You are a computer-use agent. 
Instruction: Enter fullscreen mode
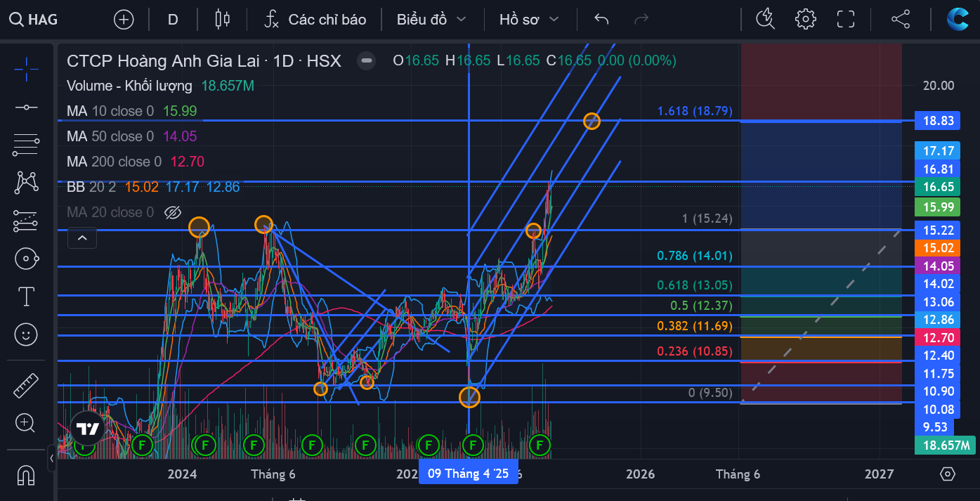(846, 20)
